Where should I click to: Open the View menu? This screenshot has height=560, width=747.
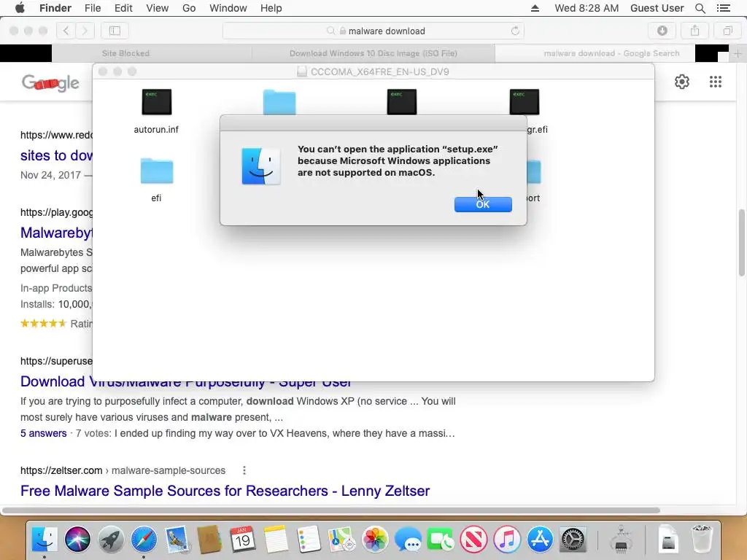[158, 8]
